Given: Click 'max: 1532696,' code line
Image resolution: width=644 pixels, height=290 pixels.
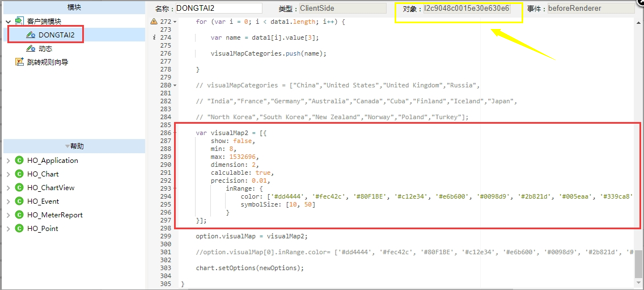Looking at the screenshot, I should point(235,157).
